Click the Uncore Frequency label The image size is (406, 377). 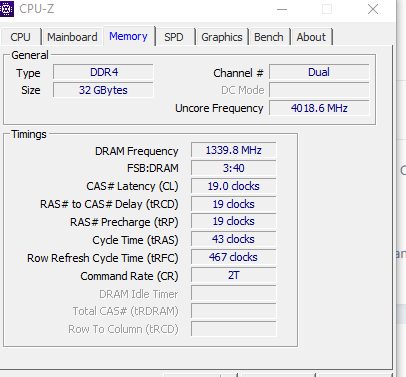(219, 108)
